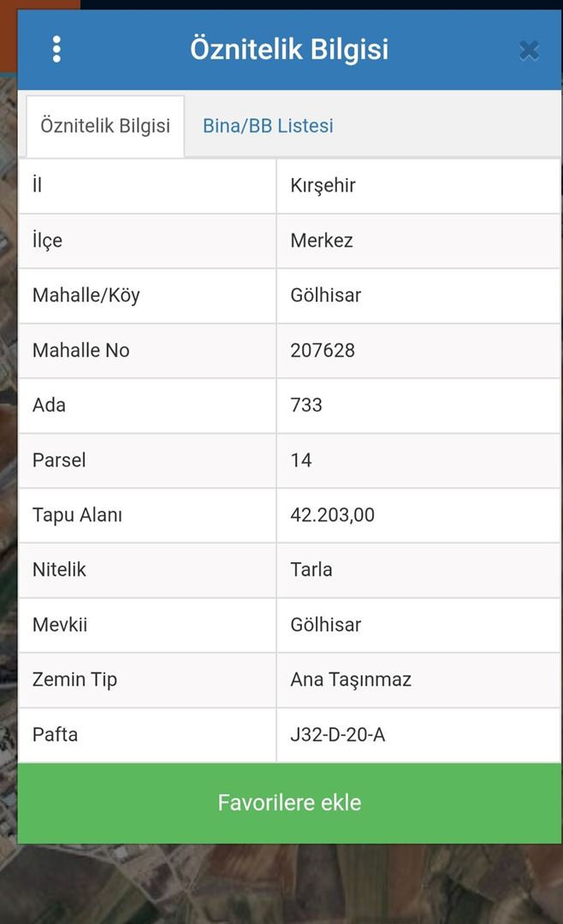Click the Zemin Tip label
The height and width of the screenshot is (924, 563).
74,680
